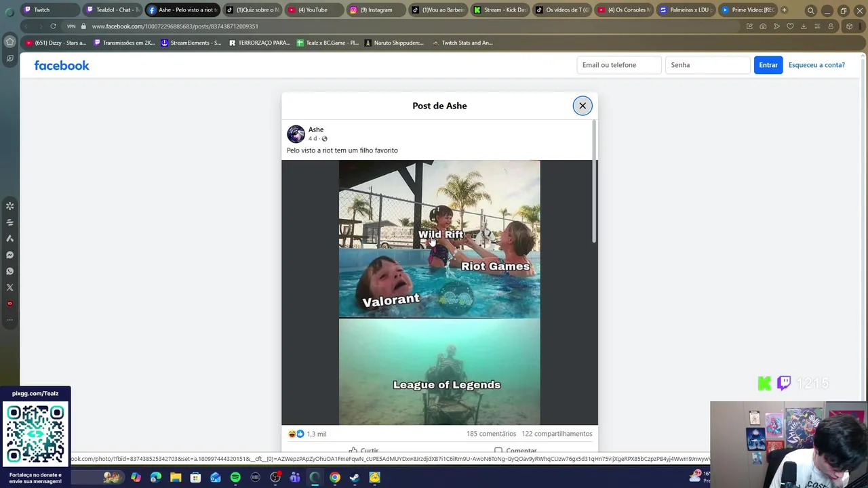The width and height of the screenshot is (868, 488).
Task: Open the StreamElements bookmark
Action: [191, 43]
